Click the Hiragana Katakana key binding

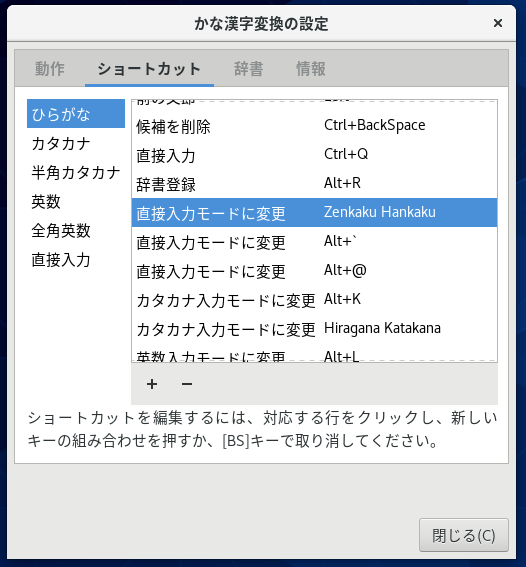[x=382, y=328]
